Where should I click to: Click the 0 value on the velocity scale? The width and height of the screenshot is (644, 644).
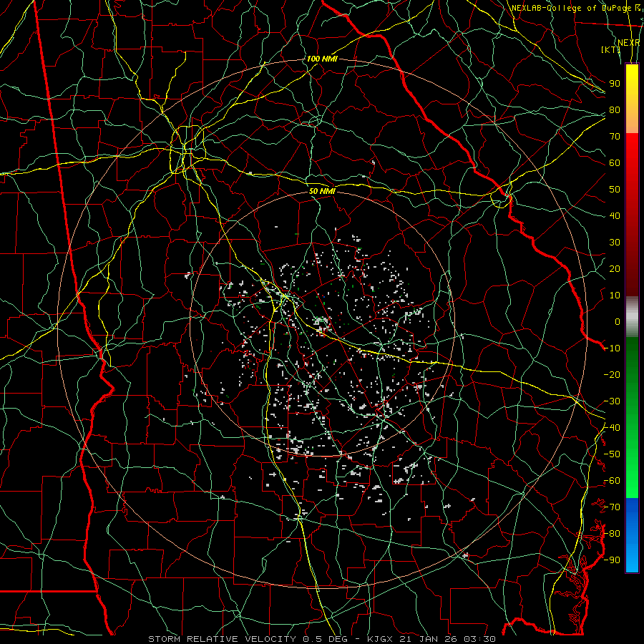pyautogui.click(x=618, y=322)
